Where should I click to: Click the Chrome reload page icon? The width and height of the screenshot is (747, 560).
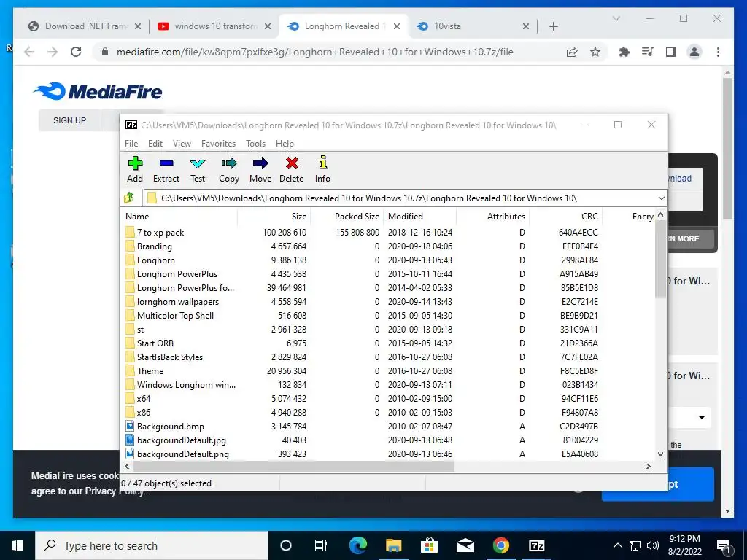point(76,52)
